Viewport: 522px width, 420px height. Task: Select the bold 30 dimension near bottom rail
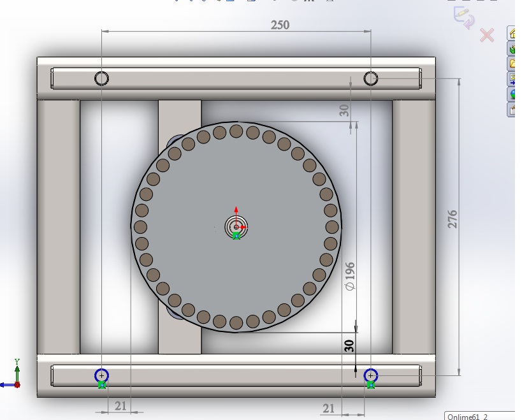tap(349, 346)
